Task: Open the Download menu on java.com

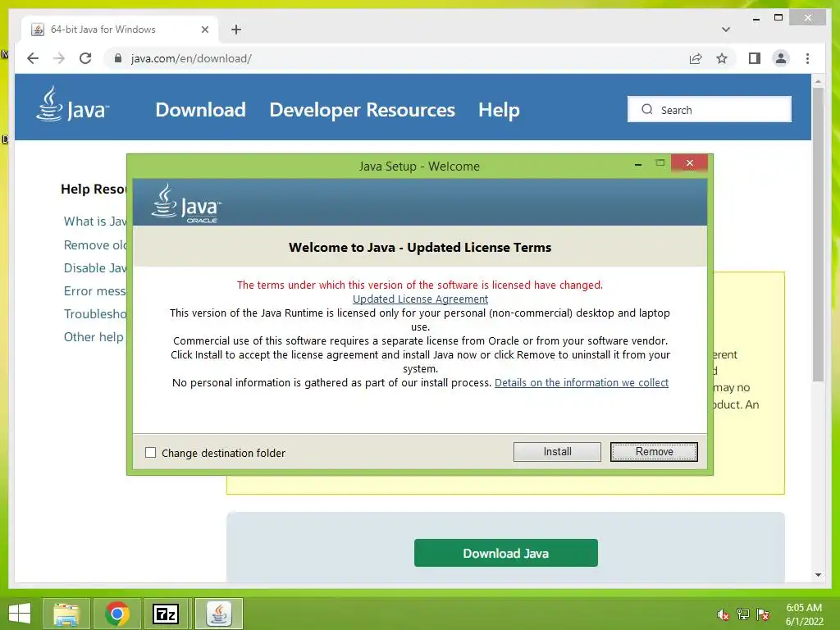Action: (200, 110)
